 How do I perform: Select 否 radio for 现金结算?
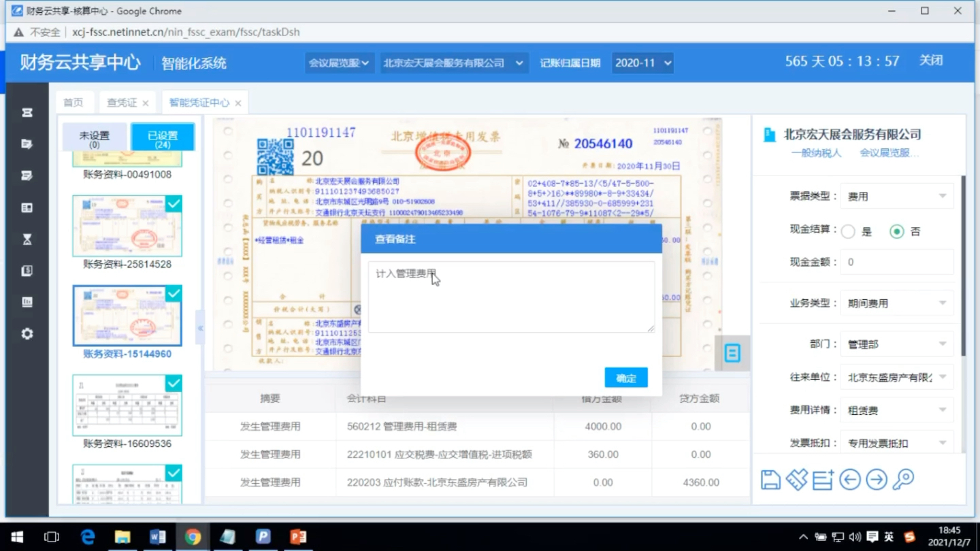pyautogui.click(x=897, y=231)
